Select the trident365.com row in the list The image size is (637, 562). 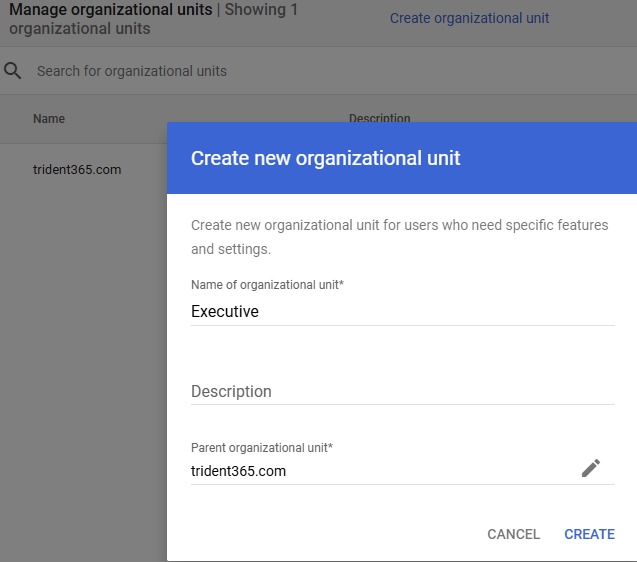click(77, 170)
